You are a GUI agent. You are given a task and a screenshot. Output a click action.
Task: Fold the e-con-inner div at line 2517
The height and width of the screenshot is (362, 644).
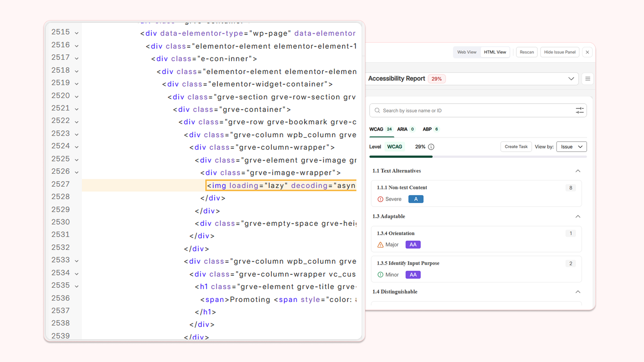click(77, 58)
